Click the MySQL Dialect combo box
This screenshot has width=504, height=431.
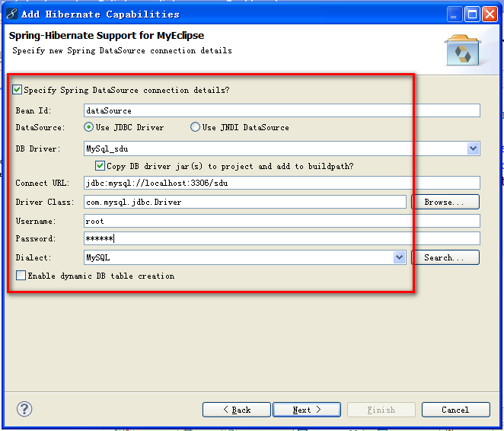point(245,257)
